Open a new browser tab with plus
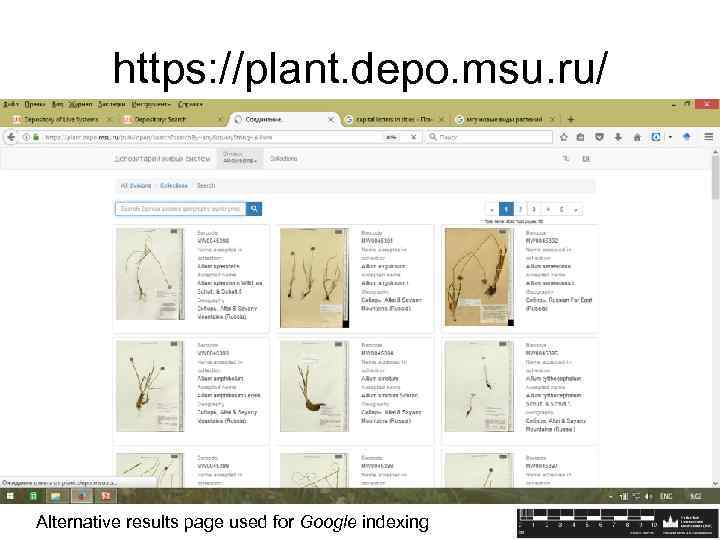The height and width of the screenshot is (540, 720). click(x=570, y=119)
